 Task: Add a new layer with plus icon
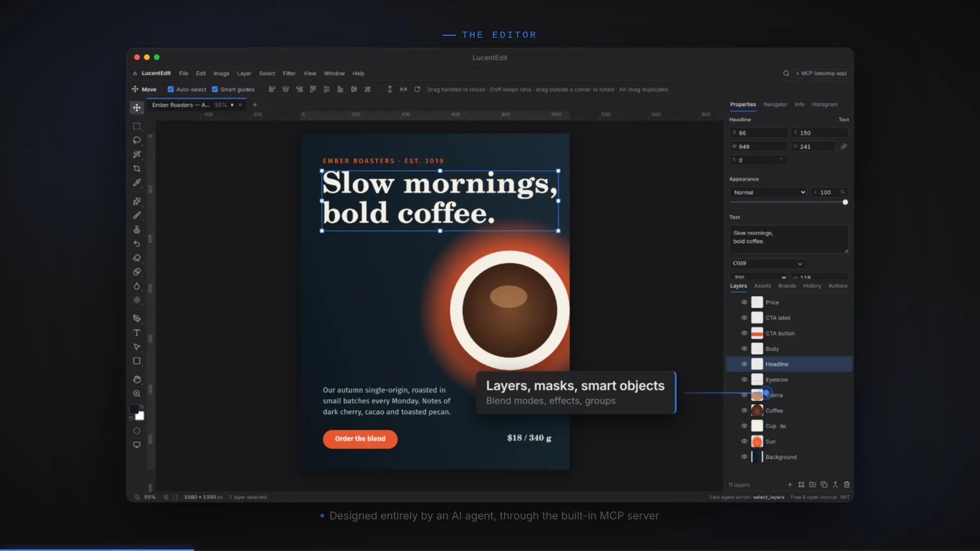(790, 485)
